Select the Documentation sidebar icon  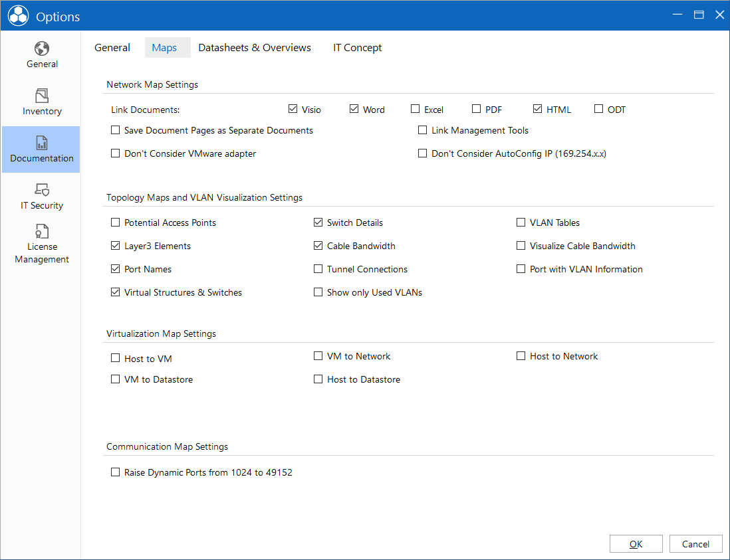pyautogui.click(x=42, y=143)
